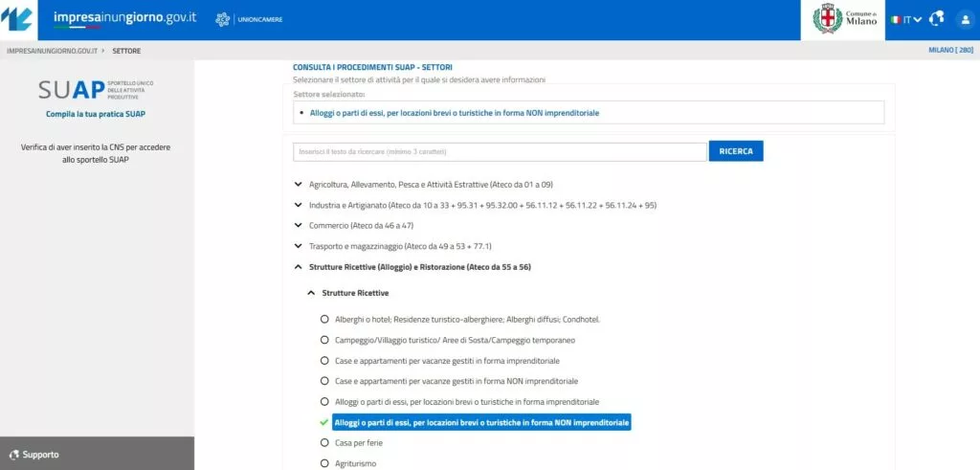Select Campeggio/Villaggio turistico radio option
980x470 pixels.
point(324,340)
